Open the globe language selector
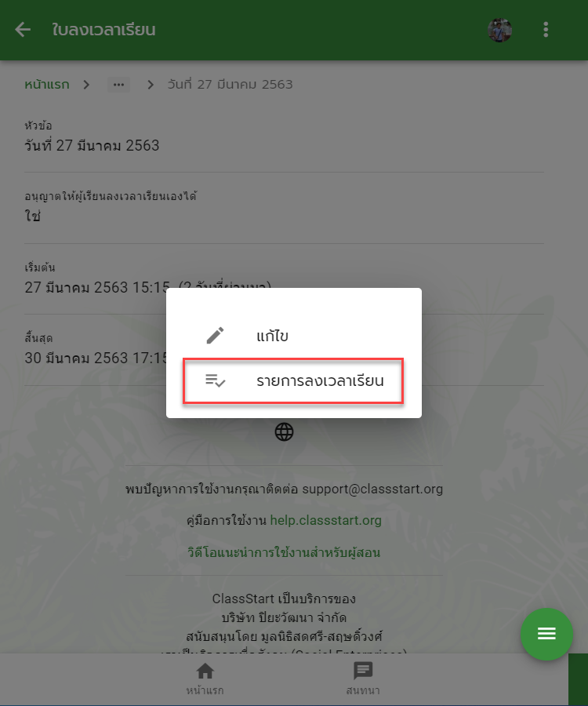Screen dimensions: 588x706 click(x=284, y=431)
